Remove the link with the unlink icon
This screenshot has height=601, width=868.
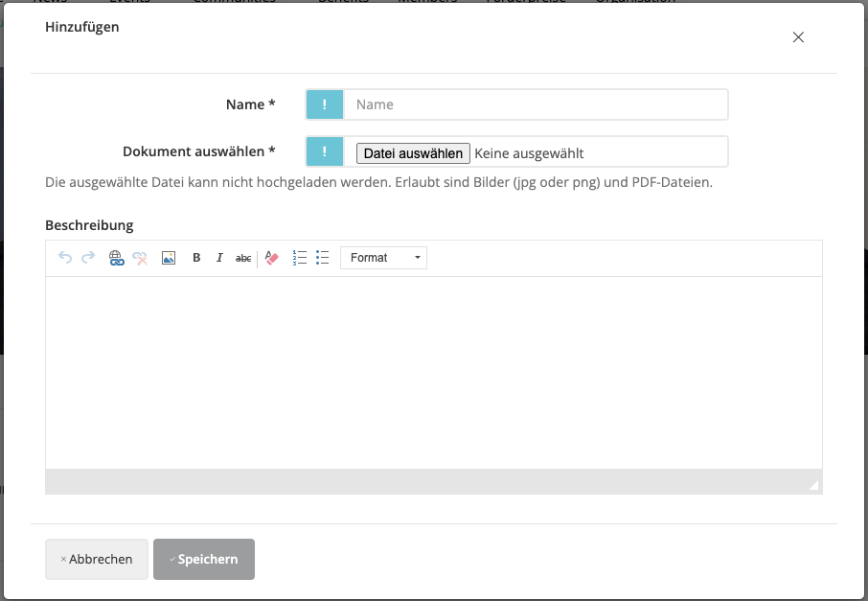click(x=140, y=258)
